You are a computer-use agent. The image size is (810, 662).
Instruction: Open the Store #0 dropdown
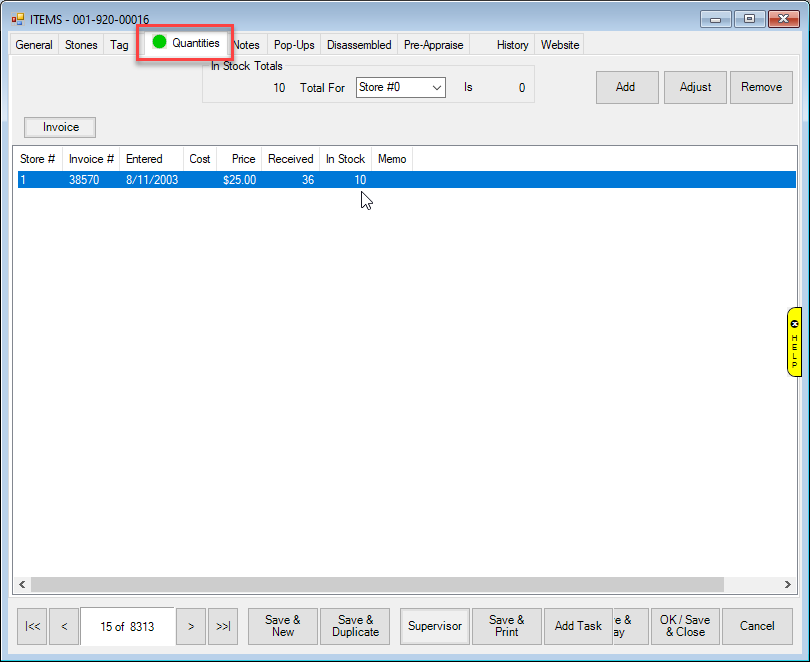click(400, 88)
